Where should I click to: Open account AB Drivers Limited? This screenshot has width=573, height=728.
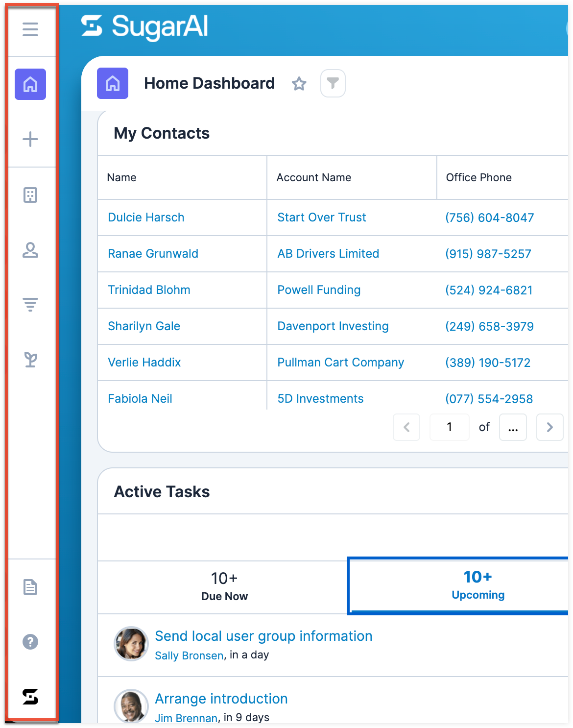pyautogui.click(x=328, y=254)
